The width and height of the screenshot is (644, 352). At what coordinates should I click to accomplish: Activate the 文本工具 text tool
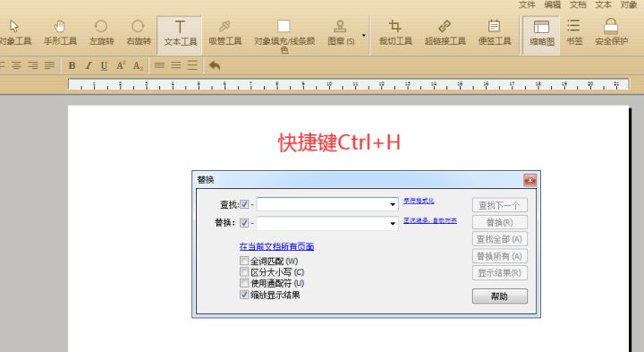180,34
